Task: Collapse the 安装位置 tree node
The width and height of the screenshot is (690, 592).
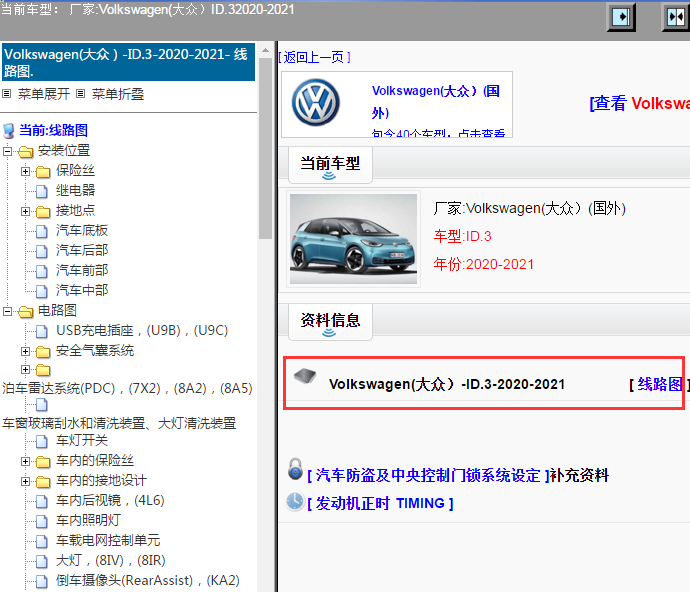Action: click(x=7, y=151)
